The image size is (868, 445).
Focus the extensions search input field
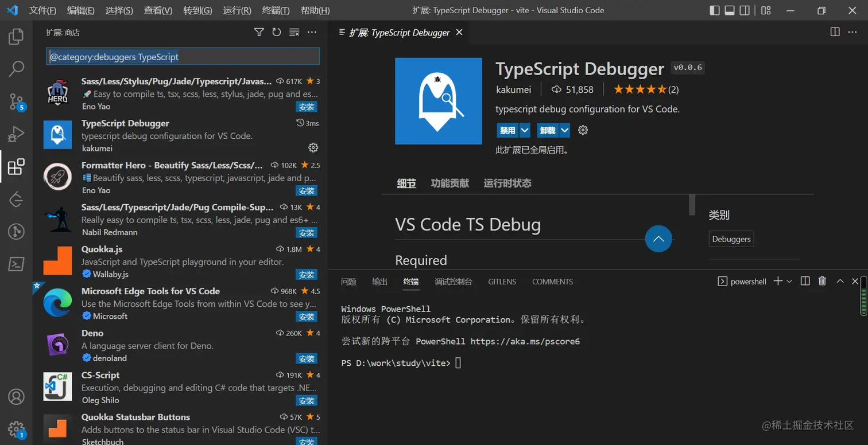tap(183, 56)
